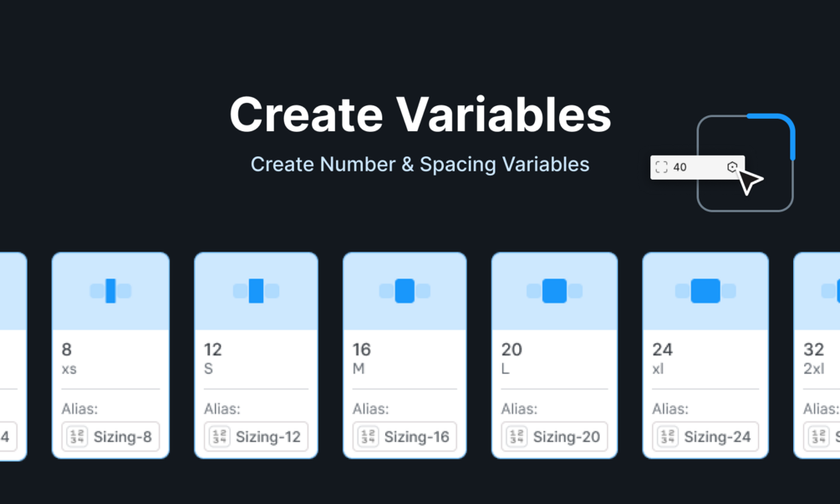Click the spacing icon on the 16 M card
Viewport: 840px width, 504px height.
(x=405, y=291)
